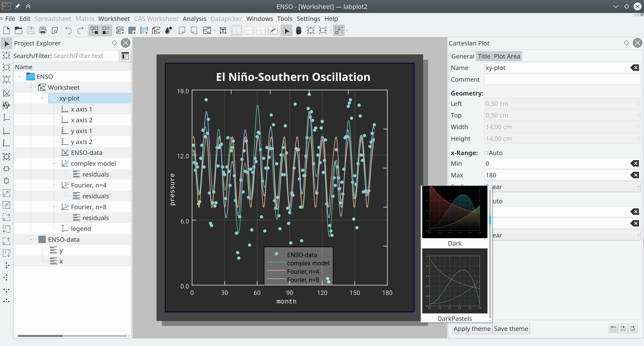The height and width of the screenshot is (346, 644).
Task: Open the Analysis menu
Action: click(194, 19)
